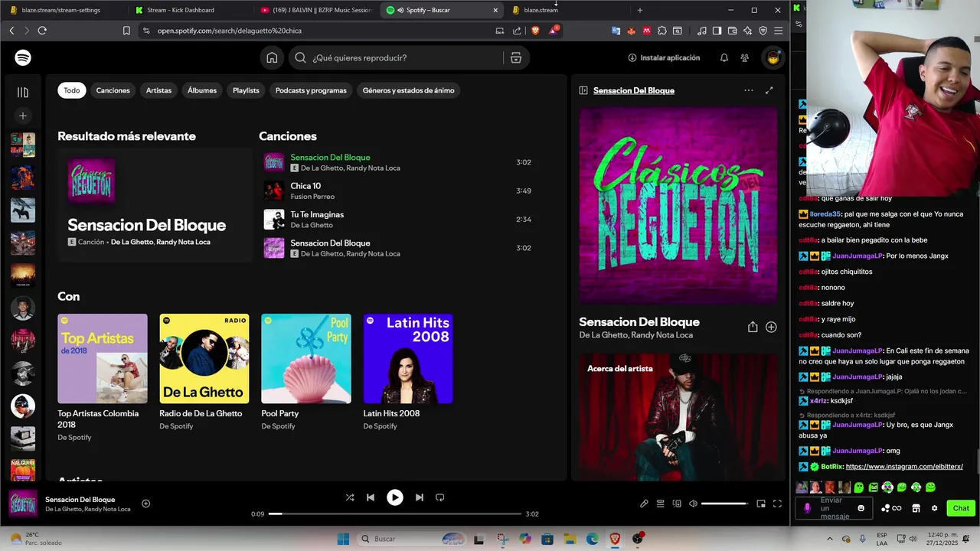Create a new playlist with plus icon
The image size is (980, 551).
pyautogui.click(x=23, y=116)
